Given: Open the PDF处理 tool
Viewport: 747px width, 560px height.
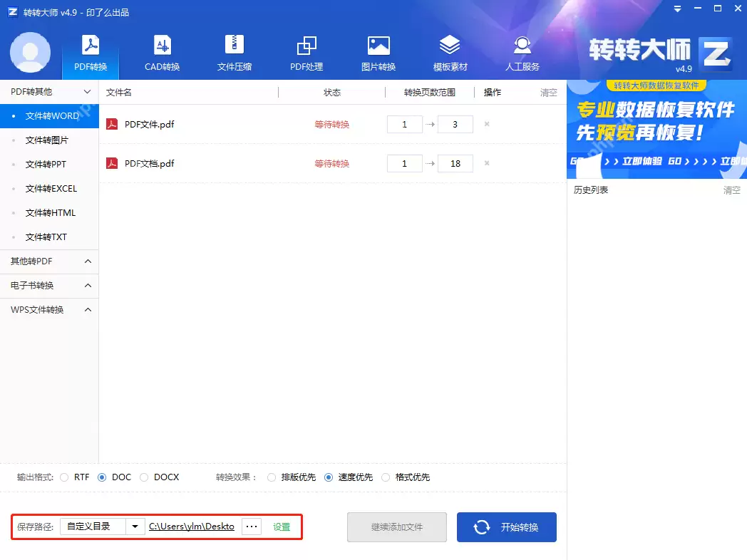Looking at the screenshot, I should pos(306,53).
